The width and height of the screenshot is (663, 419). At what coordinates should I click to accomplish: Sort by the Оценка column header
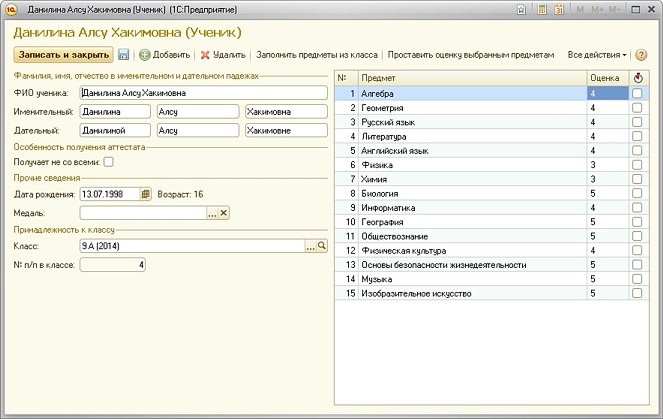(x=608, y=78)
